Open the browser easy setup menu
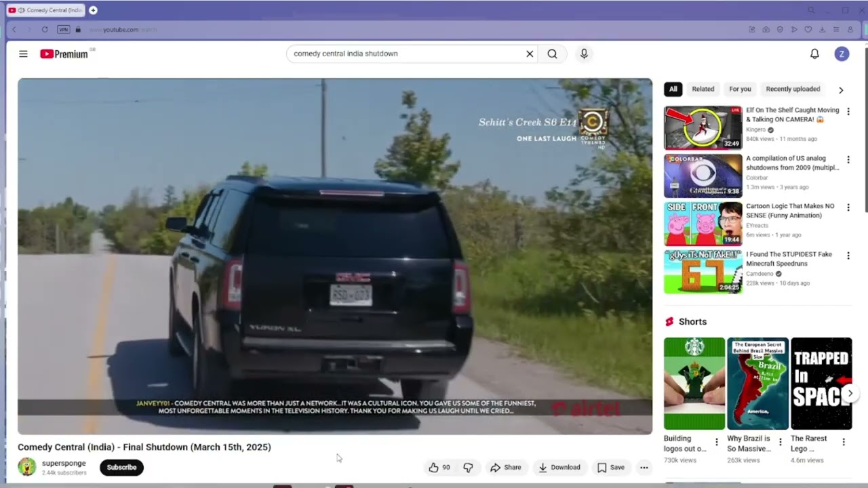Screen dimensions: 868x488 836,29
